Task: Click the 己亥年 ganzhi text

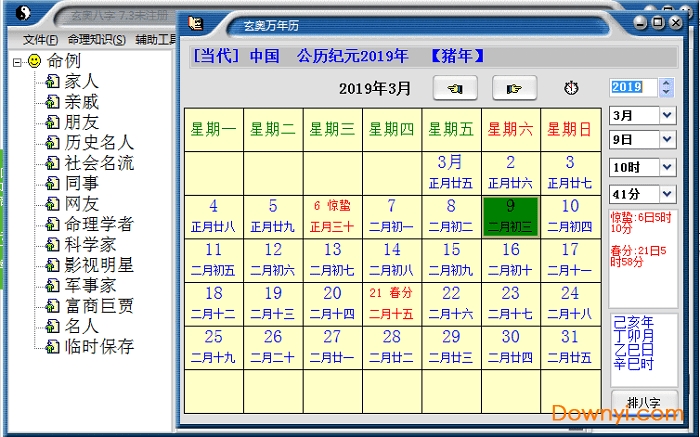Action: (633, 322)
